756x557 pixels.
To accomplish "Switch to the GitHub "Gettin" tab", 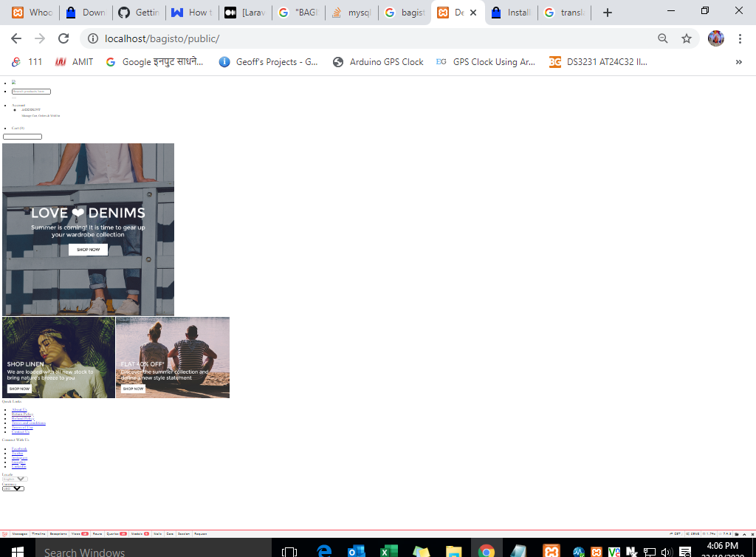I will [139, 13].
